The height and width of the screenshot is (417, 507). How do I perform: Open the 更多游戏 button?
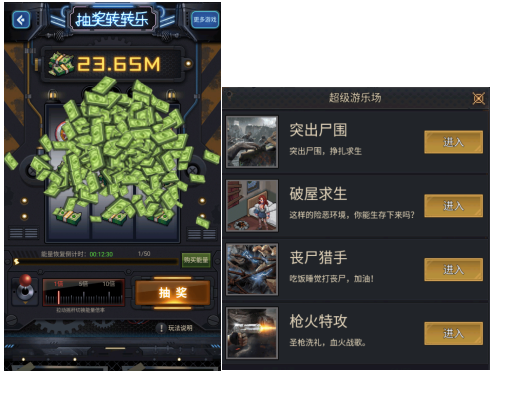205,20
